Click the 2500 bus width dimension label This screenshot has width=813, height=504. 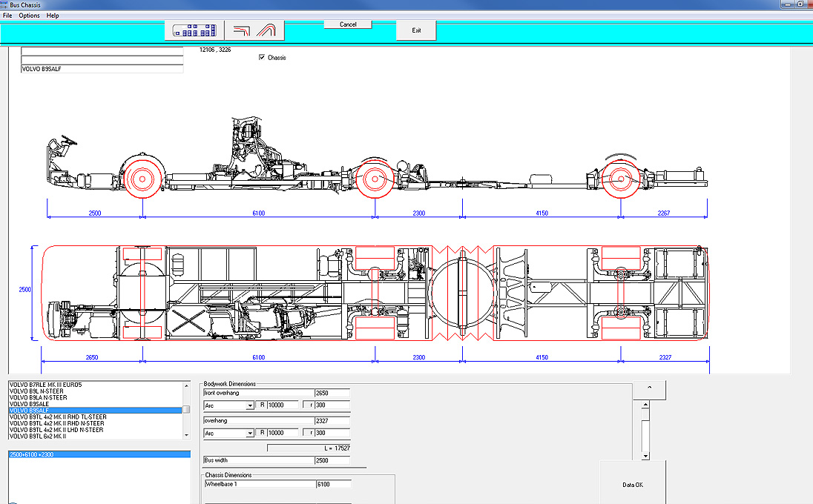pos(25,290)
